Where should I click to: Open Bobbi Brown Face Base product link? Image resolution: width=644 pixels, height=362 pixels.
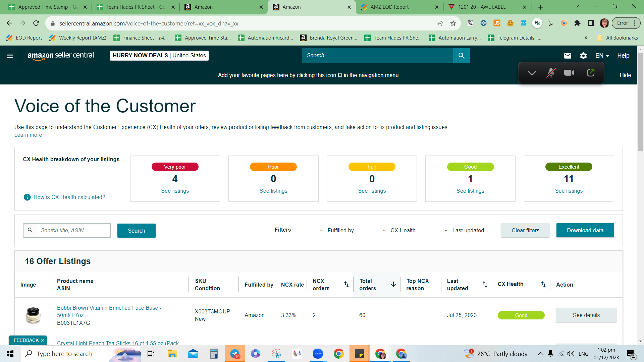109,311
